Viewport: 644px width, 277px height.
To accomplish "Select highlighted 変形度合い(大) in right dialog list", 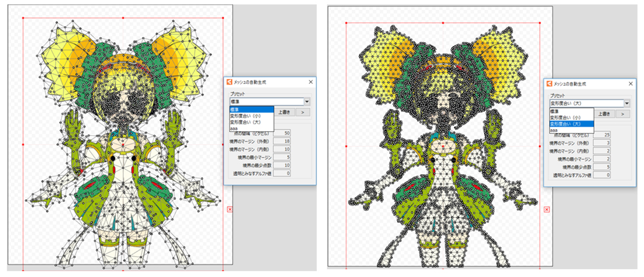I will 572,124.
